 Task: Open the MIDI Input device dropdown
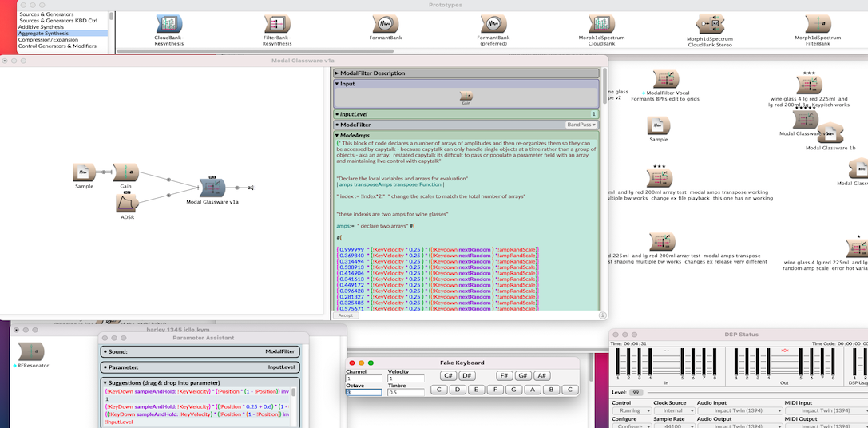point(827,411)
